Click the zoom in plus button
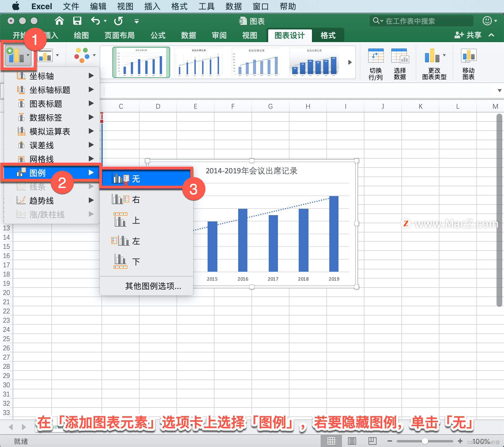 tap(460, 441)
